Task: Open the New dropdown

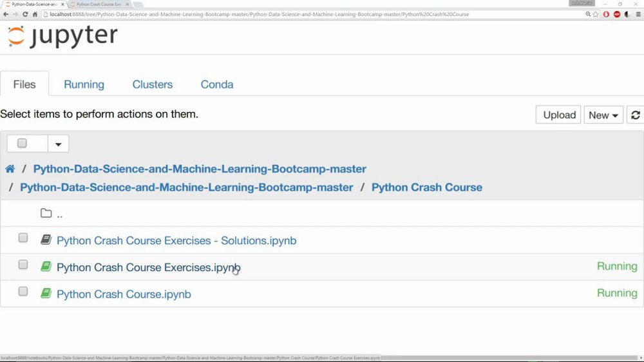Action: (603, 115)
